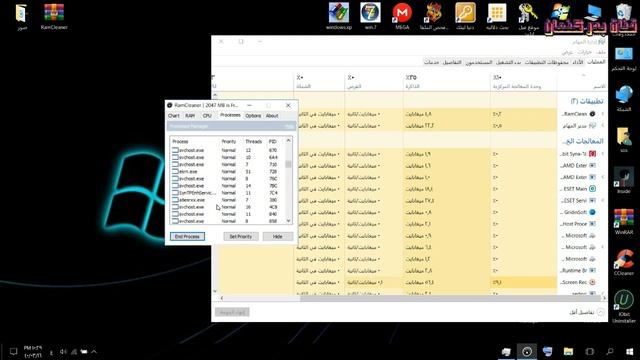The height and width of the screenshot is (360, 640).
Task: Click Set Priority in RamCleaner
Action: tap(241, 237)
